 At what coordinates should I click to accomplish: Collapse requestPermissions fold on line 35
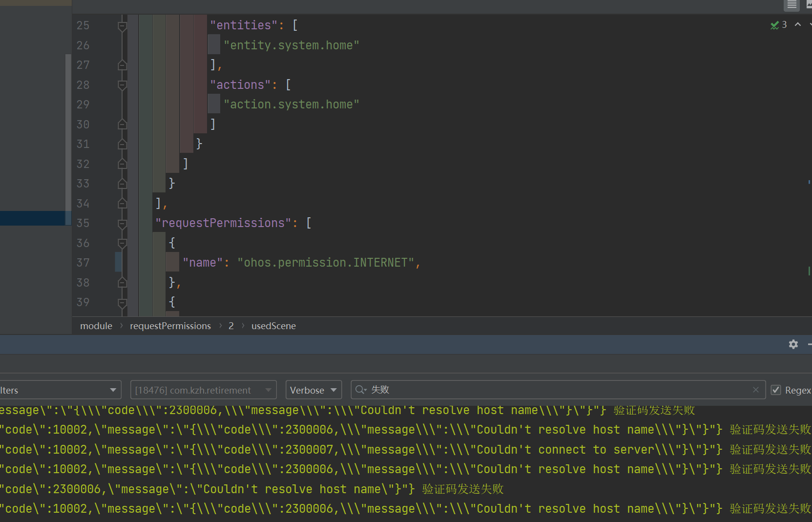(x=123, y=223)
